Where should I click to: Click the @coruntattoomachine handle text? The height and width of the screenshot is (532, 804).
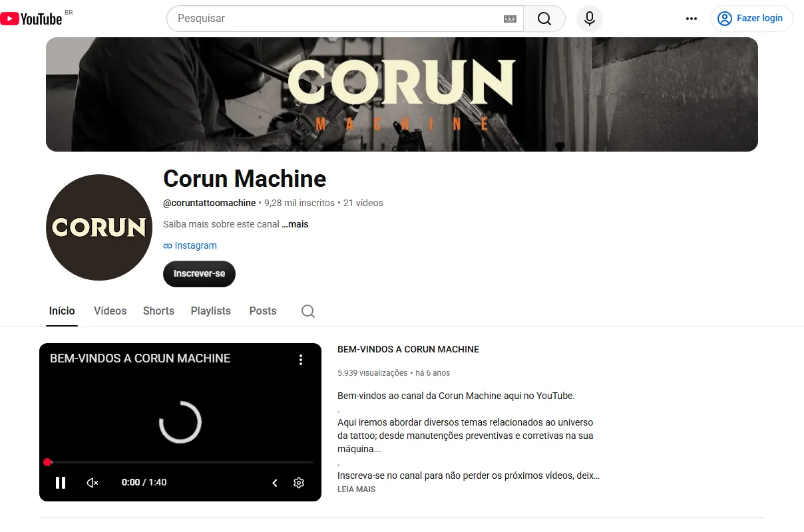tap(210, 203)
